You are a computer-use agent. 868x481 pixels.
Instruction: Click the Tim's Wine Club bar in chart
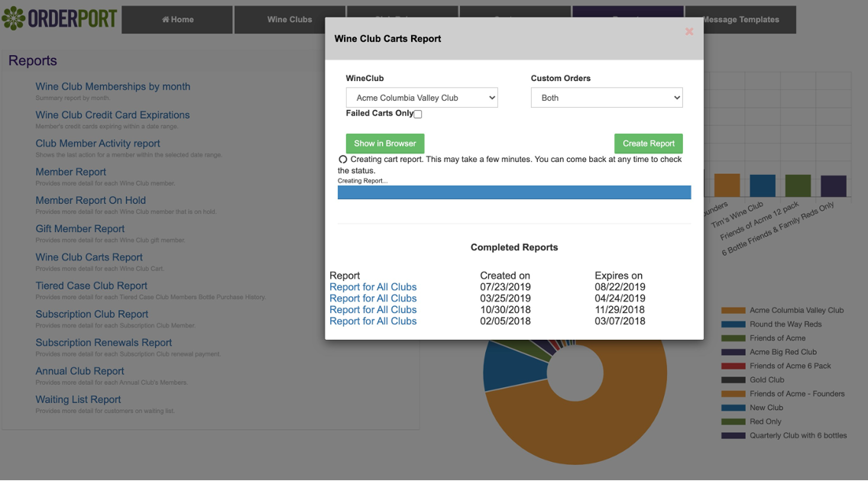[x=763, y=186]
